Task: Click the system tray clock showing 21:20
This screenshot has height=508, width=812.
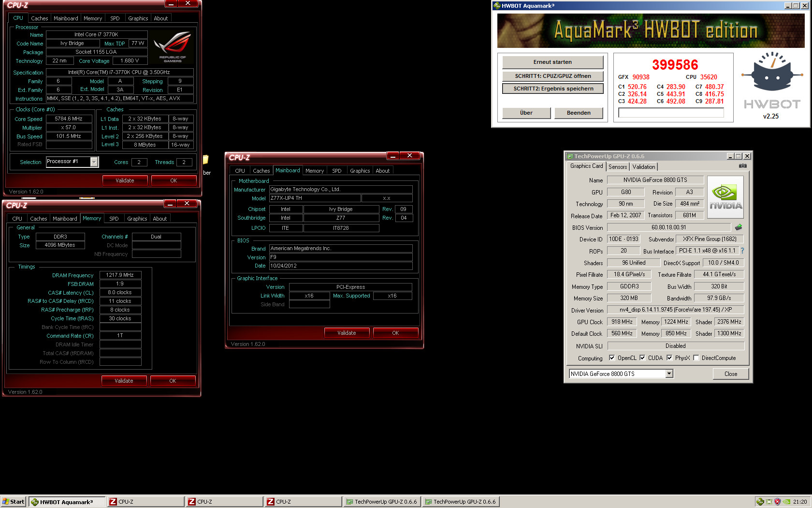Action: pos(800,502)
